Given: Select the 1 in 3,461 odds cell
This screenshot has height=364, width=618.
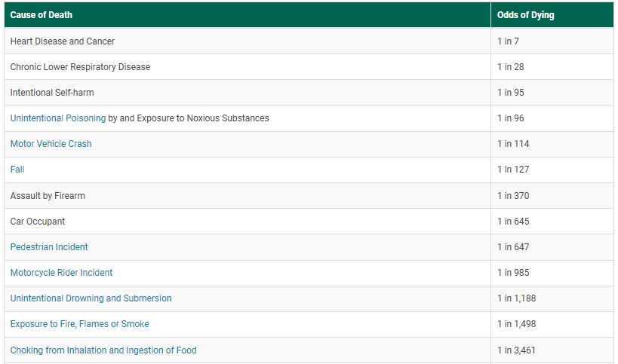Looking at the screenshot, I should (x=552, y=350).
